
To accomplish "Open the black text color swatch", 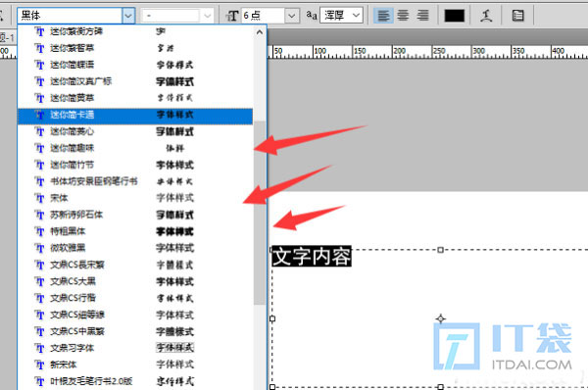I will coord(454,16).
